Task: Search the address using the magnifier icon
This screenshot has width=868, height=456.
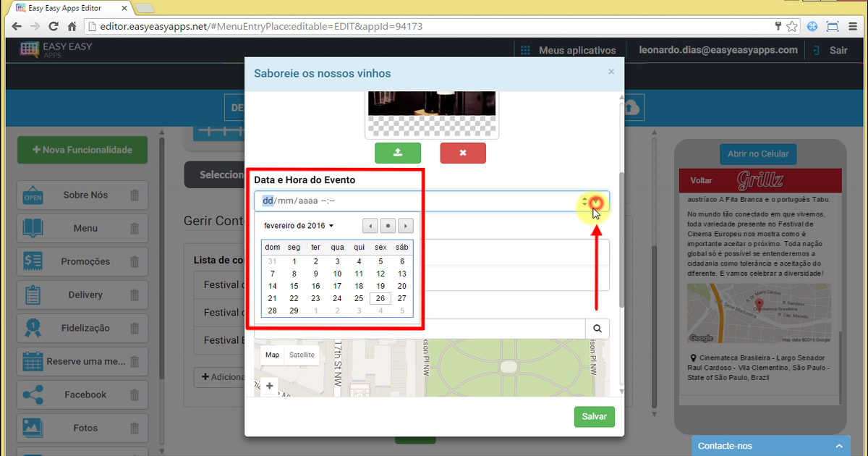Action: tap(597, 329)
